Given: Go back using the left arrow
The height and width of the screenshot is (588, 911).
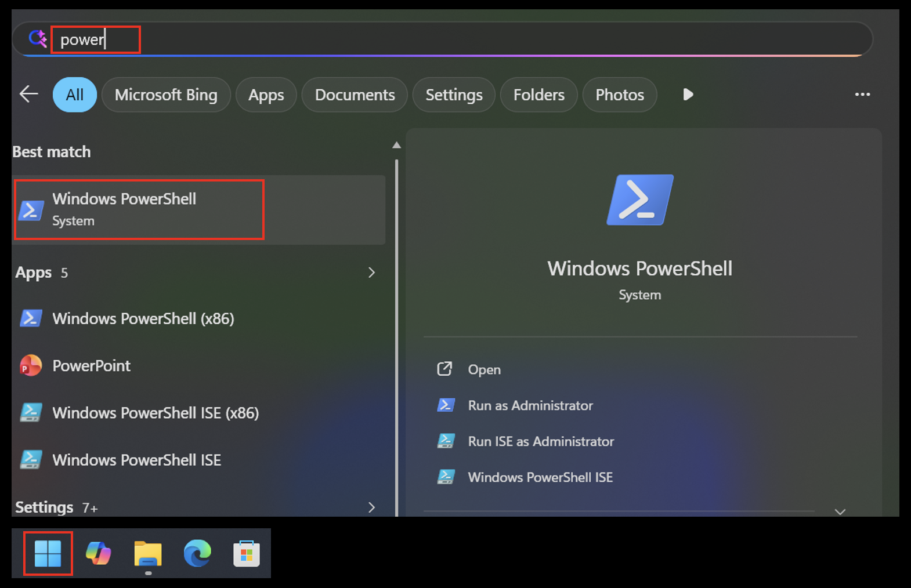Looking at the screenshot, I should click(x=28, y=94).
